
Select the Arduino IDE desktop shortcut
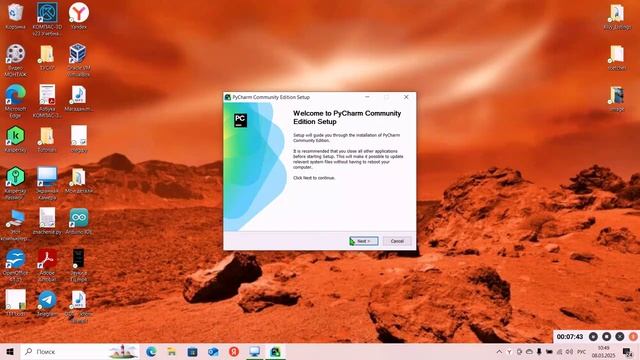coord(78,221)
